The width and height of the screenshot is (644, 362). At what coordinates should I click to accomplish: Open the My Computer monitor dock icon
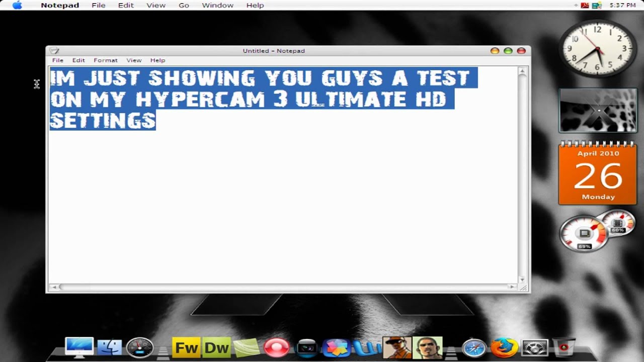(79, 347)
